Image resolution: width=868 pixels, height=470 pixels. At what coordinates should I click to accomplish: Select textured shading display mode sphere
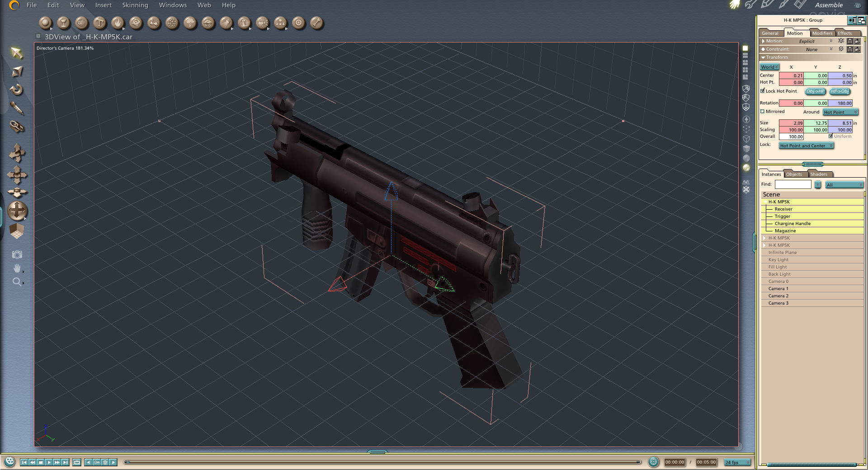point(746,168)
